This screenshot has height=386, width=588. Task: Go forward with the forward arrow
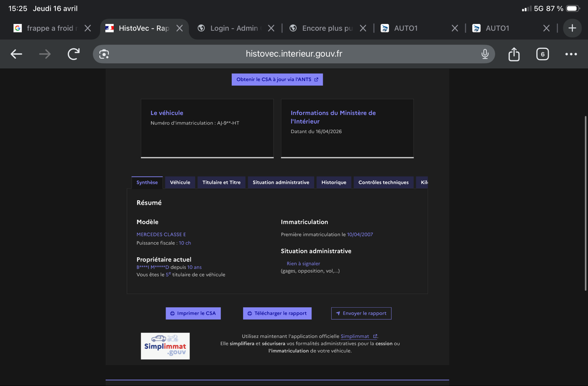coord(45,54)
